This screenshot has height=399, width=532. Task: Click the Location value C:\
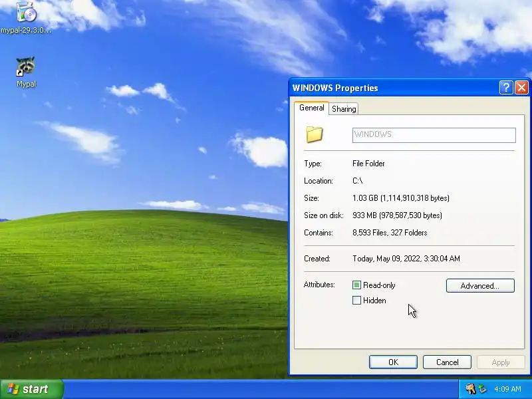tap(358, 181)
